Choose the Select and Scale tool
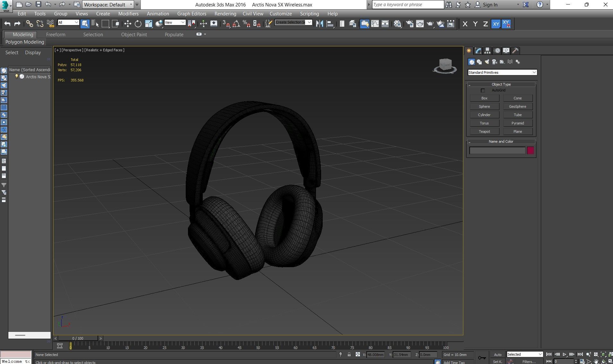This screenshot has height=364, width=613. (149, 24)
